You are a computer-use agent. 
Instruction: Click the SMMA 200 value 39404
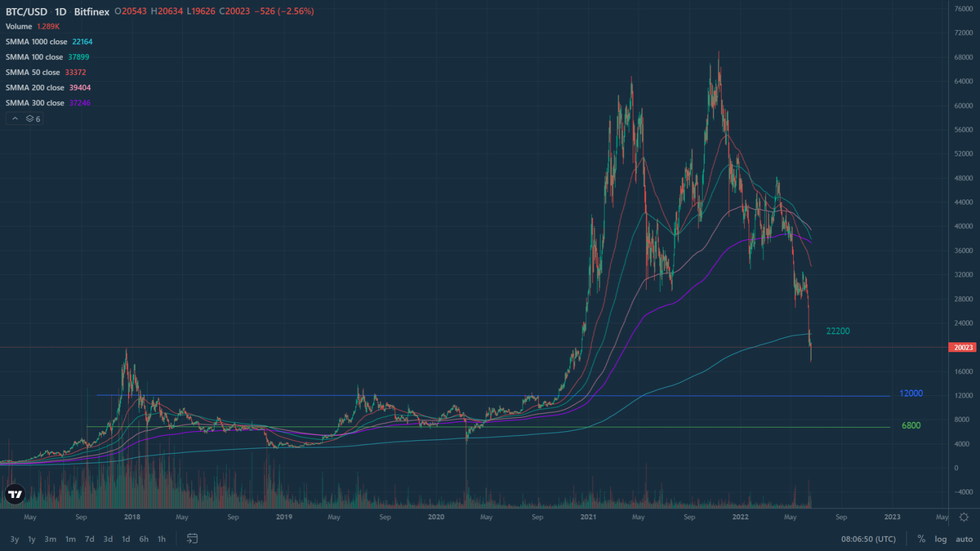pyautogui.click(x=78, y=87)
